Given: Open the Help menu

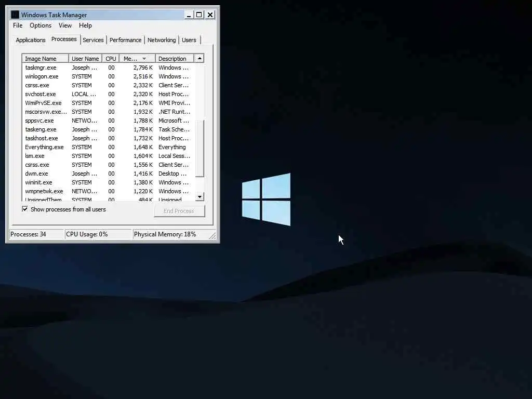Looking at the screenshot, I should pos(85,25).
